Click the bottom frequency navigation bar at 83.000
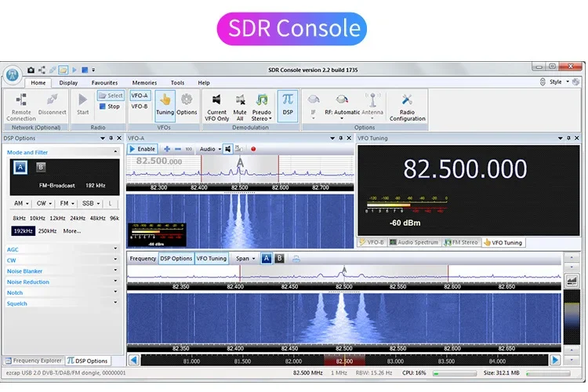 pos(395,361)
